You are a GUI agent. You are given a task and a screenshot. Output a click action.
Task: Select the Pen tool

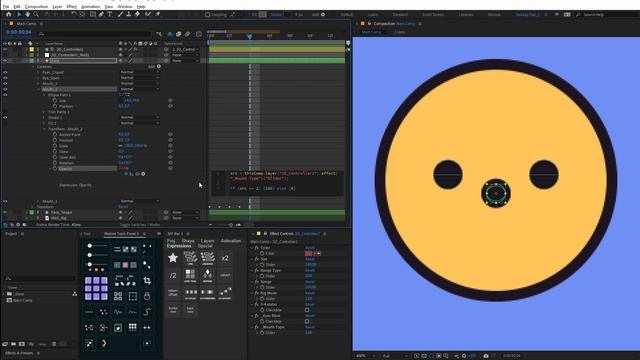pyautogui.click(x=101, y=14)
